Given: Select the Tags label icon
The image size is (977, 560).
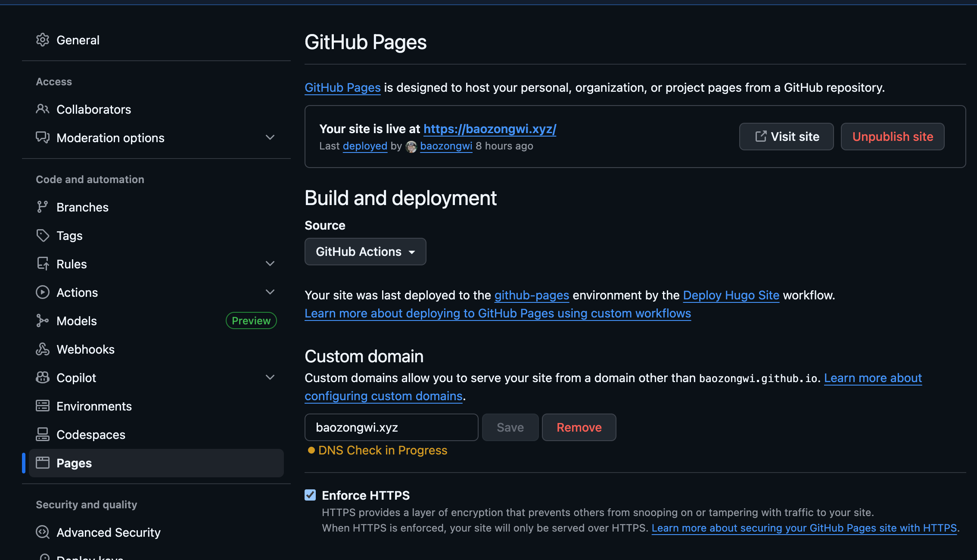Looking at the screenshot, I should click(43, 236).
